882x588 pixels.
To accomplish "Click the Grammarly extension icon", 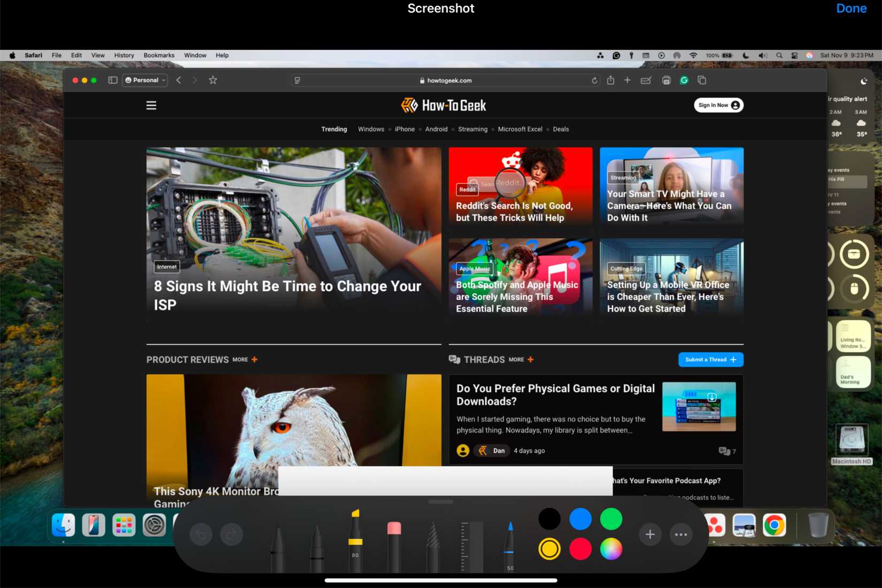I will pyautogui.click(x=684, y=80).
